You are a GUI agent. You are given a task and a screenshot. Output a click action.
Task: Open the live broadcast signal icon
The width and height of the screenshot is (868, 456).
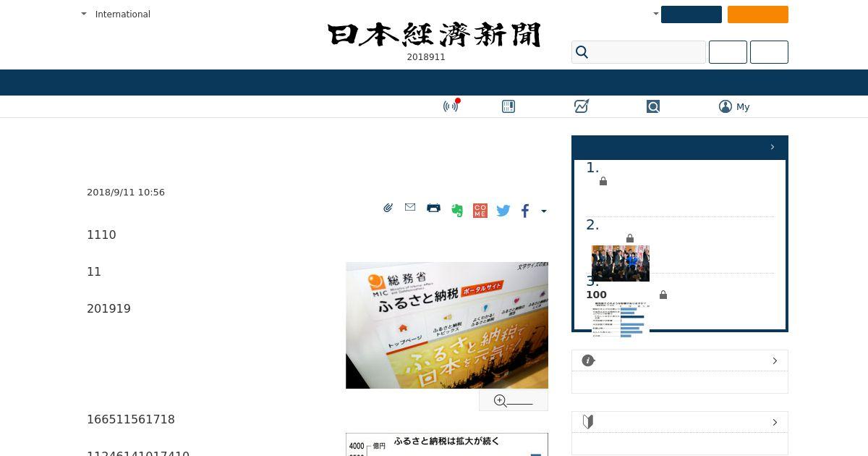tap(451, 106)
